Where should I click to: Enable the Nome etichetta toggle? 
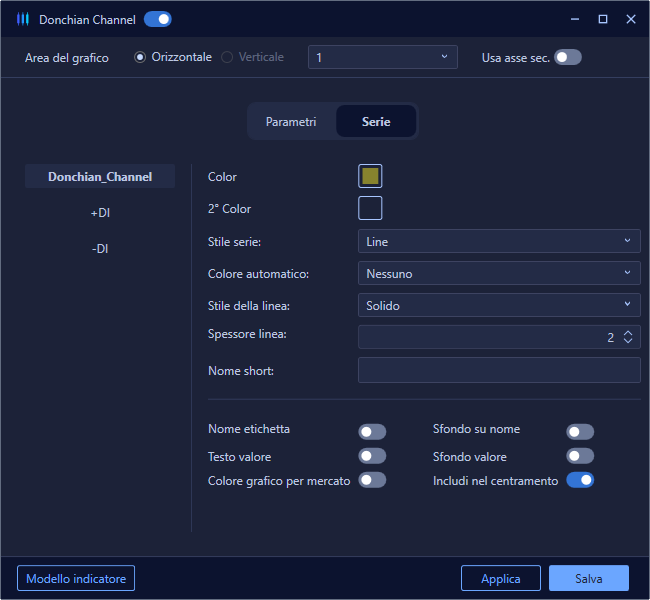(x=372, y=432)
